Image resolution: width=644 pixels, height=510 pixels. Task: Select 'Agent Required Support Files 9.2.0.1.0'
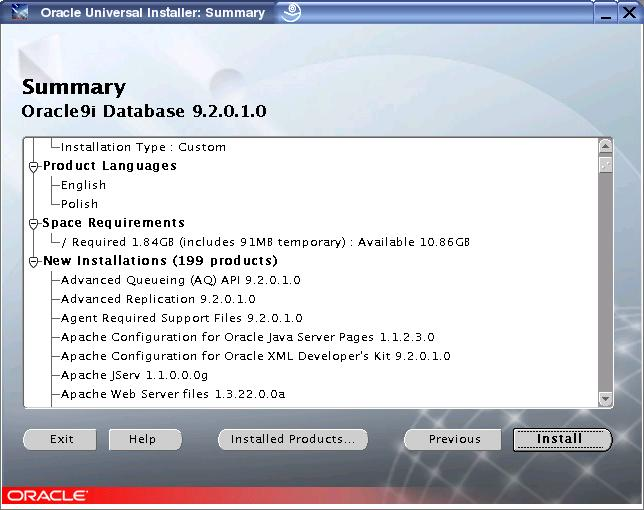tap(182, 318)
